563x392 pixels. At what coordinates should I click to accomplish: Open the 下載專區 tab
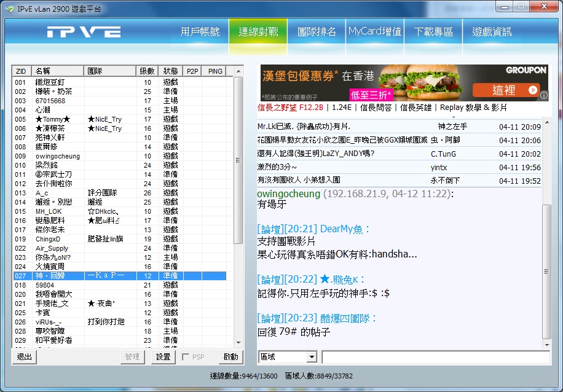click(x=433, y=32)
